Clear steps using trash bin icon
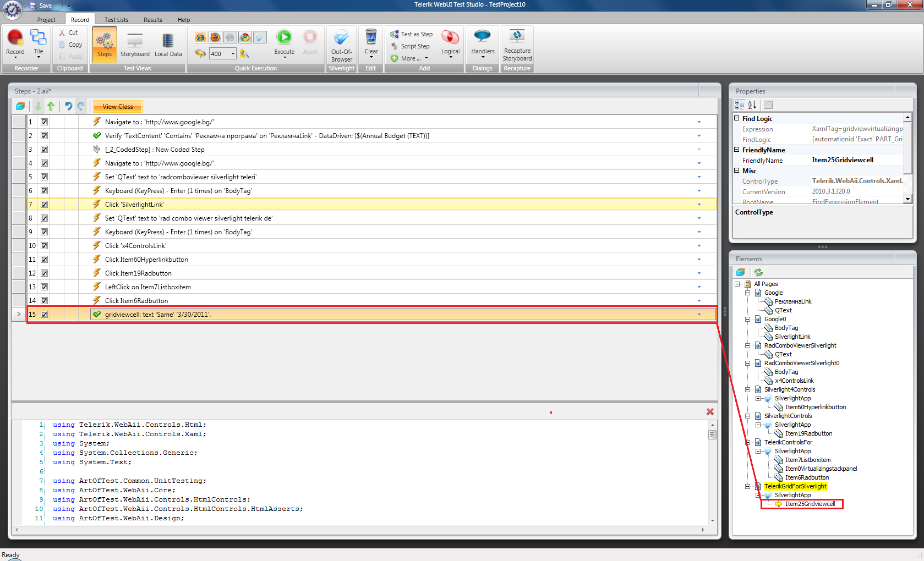 [371, 37]
